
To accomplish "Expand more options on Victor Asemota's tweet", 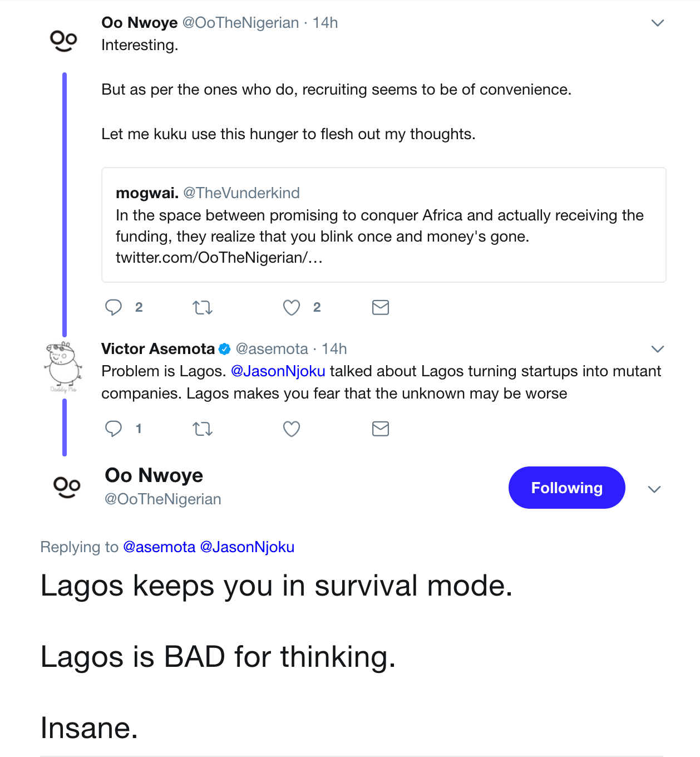I will tap(658, 349).
